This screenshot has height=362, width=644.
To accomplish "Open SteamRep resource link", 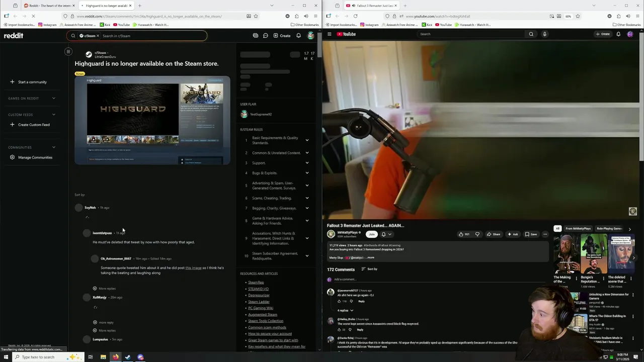I will (x=256, y=283).
